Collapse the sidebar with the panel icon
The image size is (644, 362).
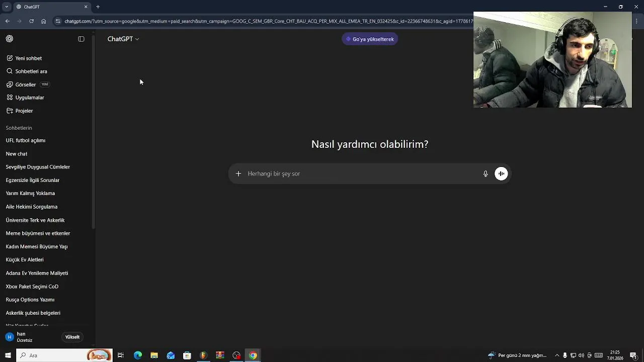(81, 39)
